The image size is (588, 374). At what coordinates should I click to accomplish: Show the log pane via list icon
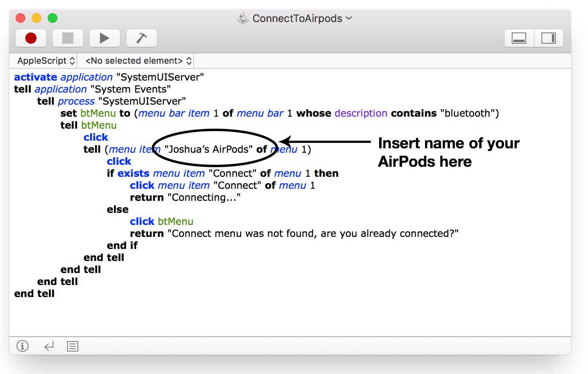[x=73, y=346]
